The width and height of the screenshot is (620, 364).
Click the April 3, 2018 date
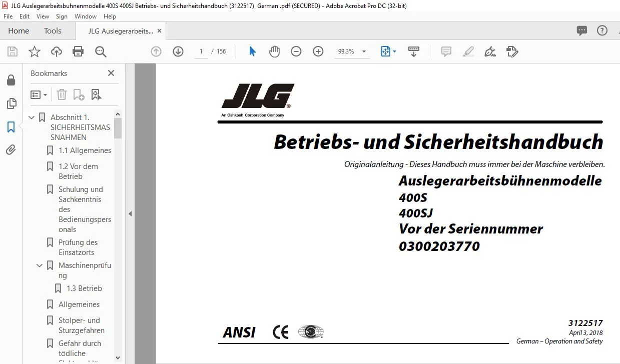coord(586,332)
